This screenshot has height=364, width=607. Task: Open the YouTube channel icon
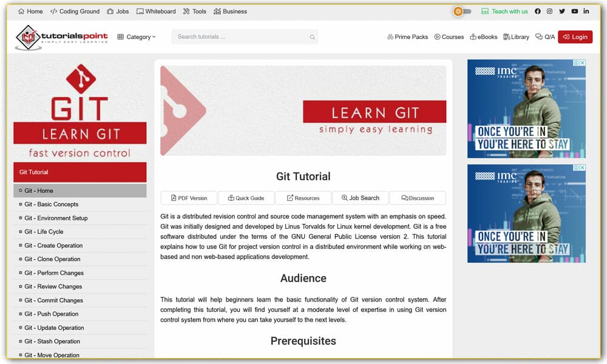coord(574,11)
